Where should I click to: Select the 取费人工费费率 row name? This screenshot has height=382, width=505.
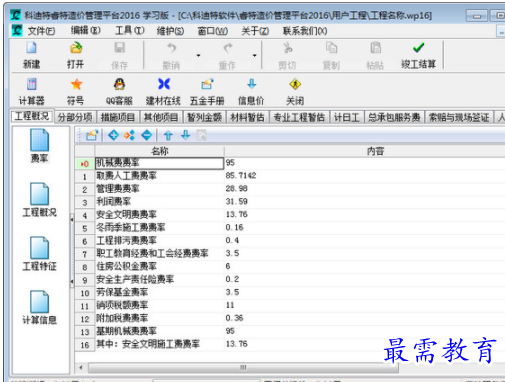126,176
